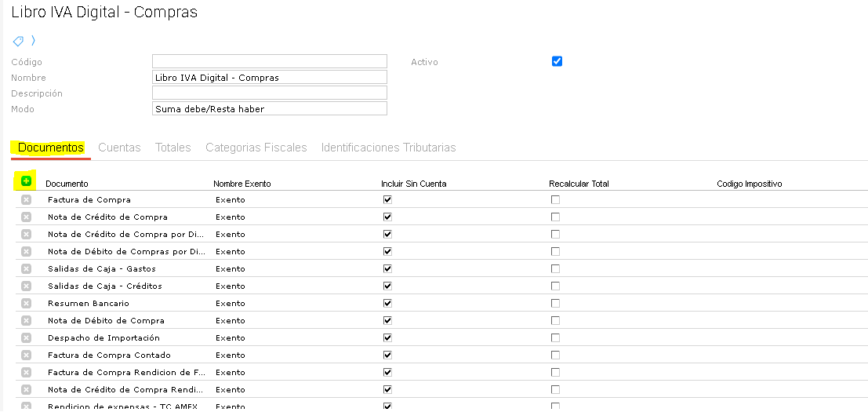Enable Recalcular Total for Resumen Bancario
The image size is (868, 412).
click(555, 304)
